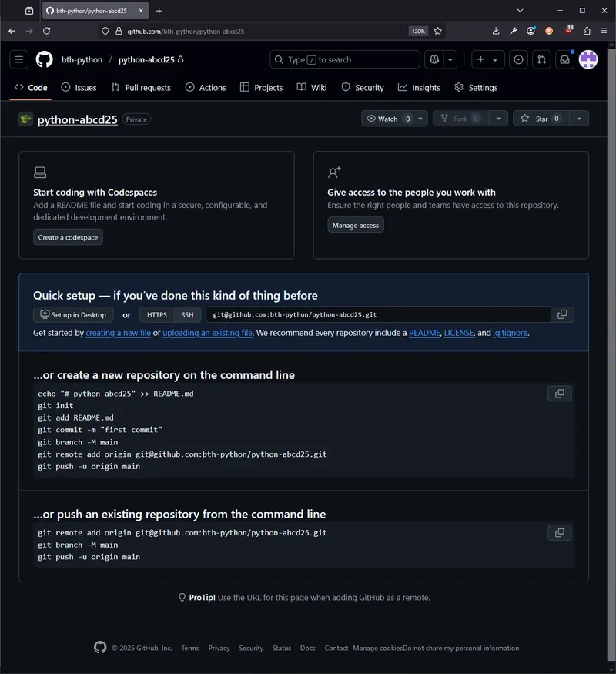Bookmark this page with the star icon
Image resolution: width=616 pixels, height=674 pixels.
pyautogui.click(x=437, y=31)
